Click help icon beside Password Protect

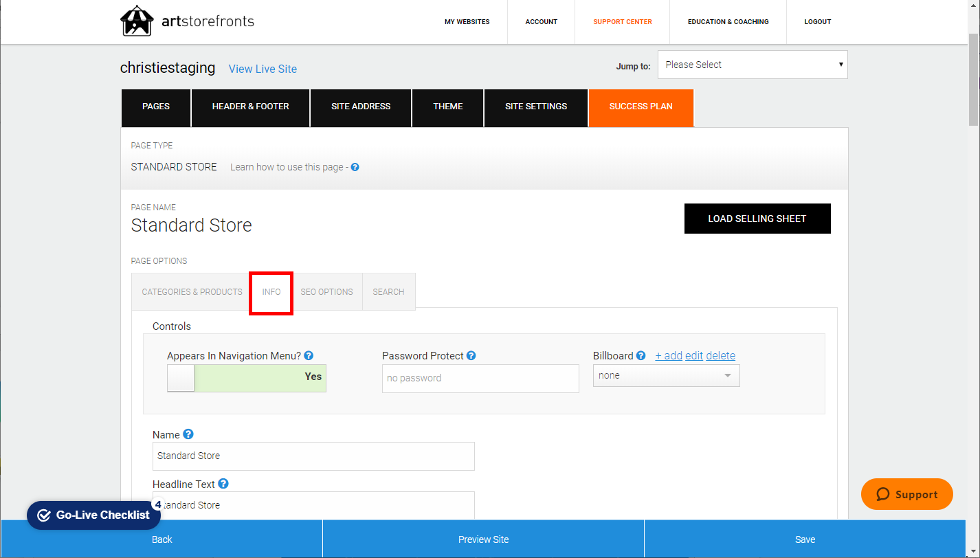(x=471, y=355)
